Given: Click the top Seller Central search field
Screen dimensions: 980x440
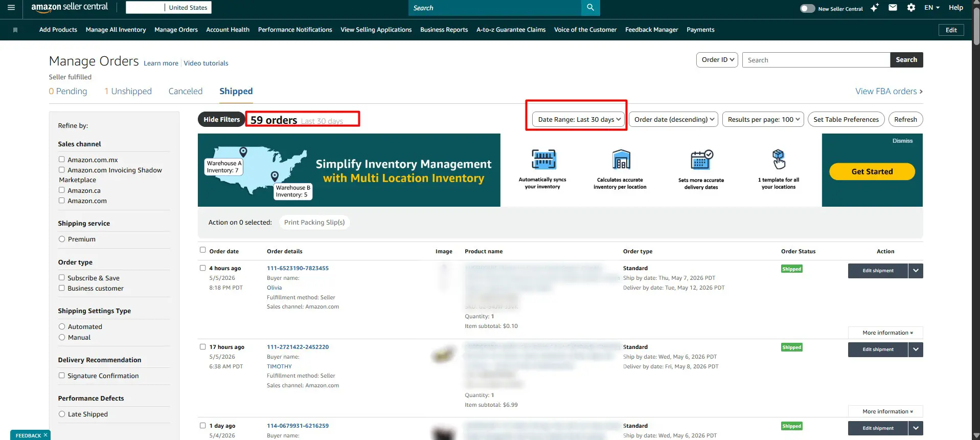Looking at the screenshot, I should click(x=495, y=8).
